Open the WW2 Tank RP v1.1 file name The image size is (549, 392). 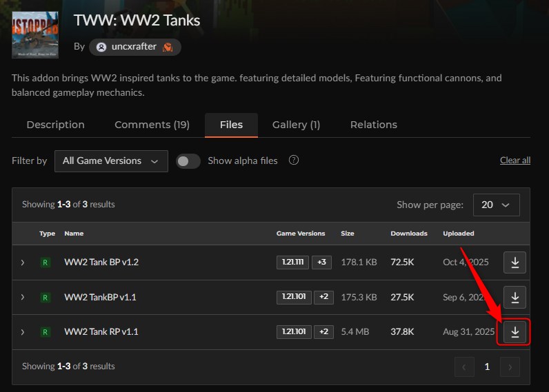pos(101,332)
